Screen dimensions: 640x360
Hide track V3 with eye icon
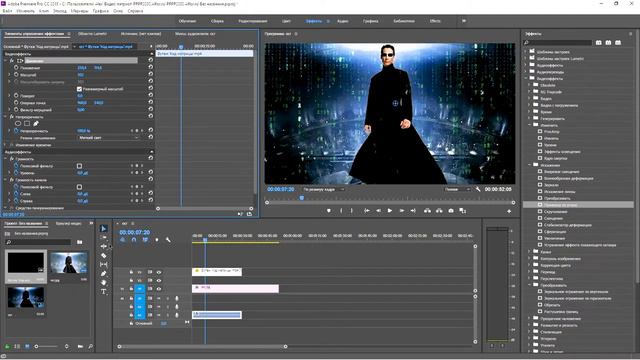159,272
